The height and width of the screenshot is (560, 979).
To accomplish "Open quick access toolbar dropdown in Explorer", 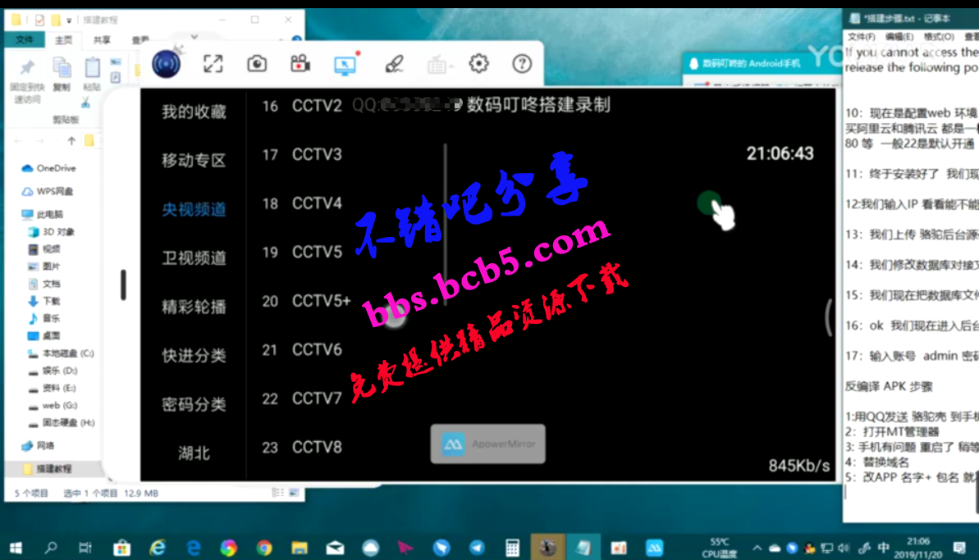I will 70,20.
